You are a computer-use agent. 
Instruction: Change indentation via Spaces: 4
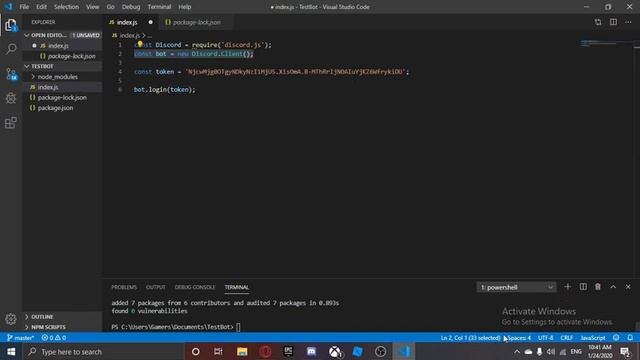tap(519, 338)
